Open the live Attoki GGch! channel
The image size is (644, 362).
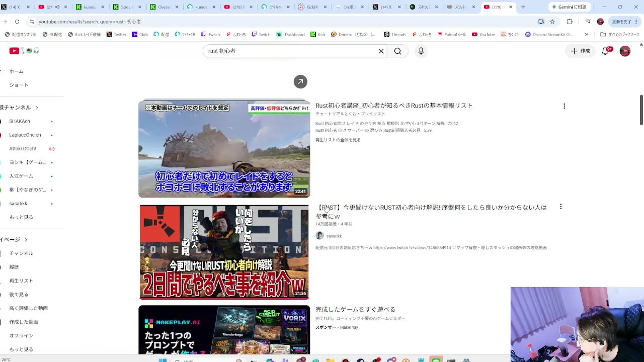(23, 149)
